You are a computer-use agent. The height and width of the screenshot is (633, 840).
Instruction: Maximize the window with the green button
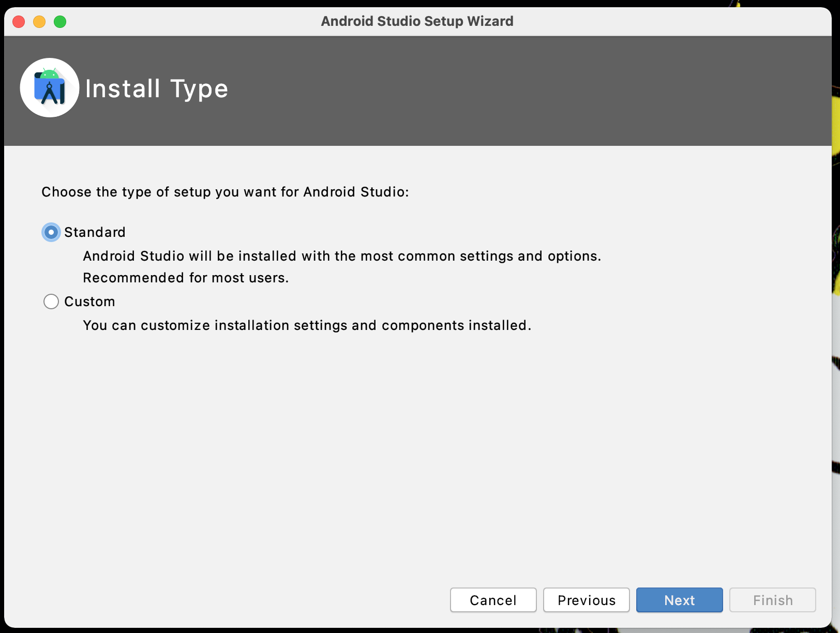click(60, 22)
